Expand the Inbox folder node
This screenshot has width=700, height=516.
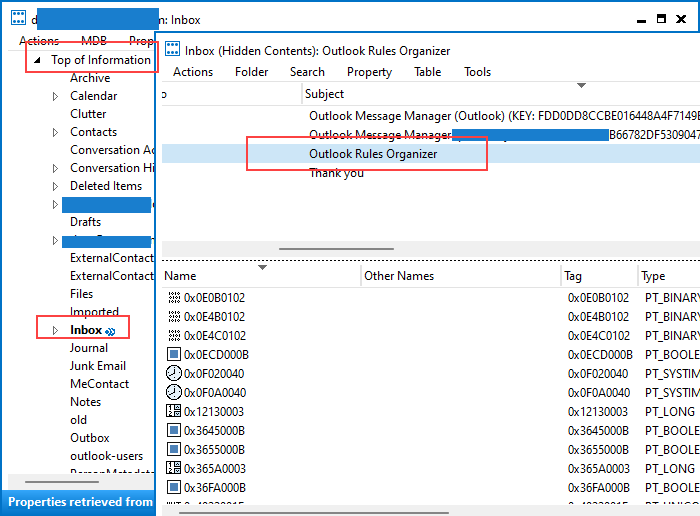pos(55,330)
